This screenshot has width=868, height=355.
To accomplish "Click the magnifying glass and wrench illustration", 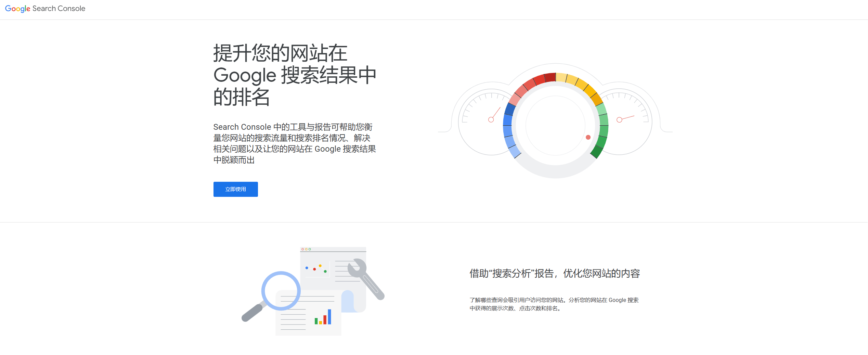I will 313,291.
